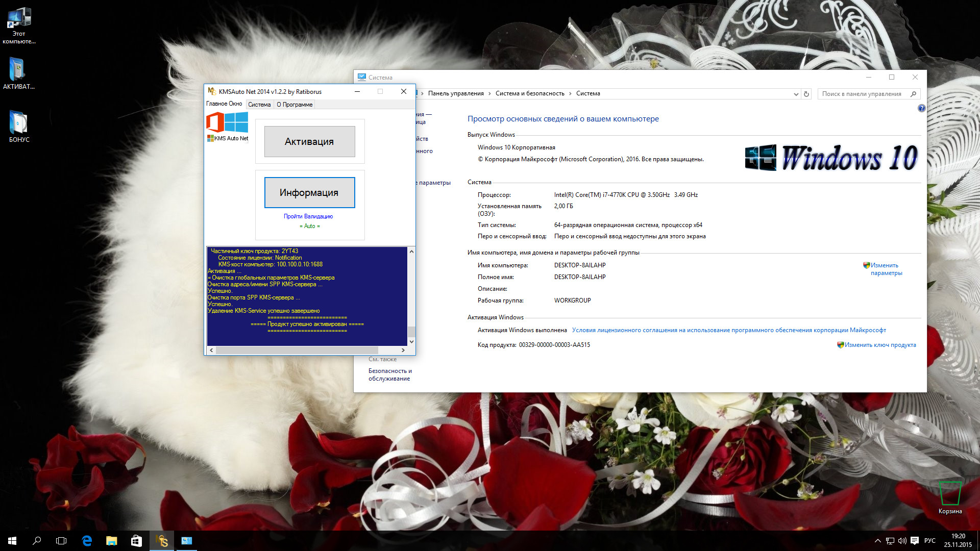Screen dimensions: 980x551
Task: Open File Explorer from the taskbar
Action: (x=111, y=541)
